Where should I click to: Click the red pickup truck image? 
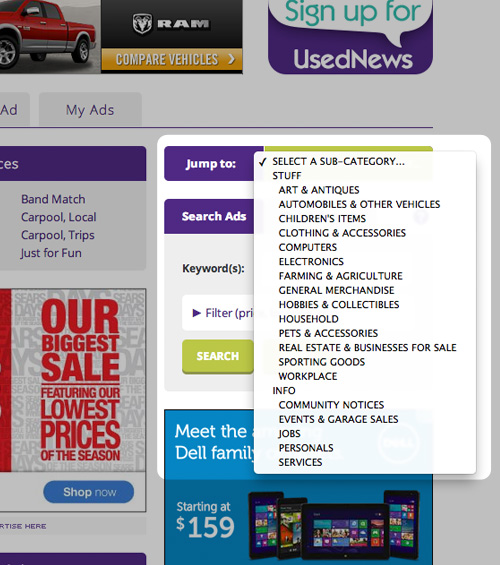[49, 36]
